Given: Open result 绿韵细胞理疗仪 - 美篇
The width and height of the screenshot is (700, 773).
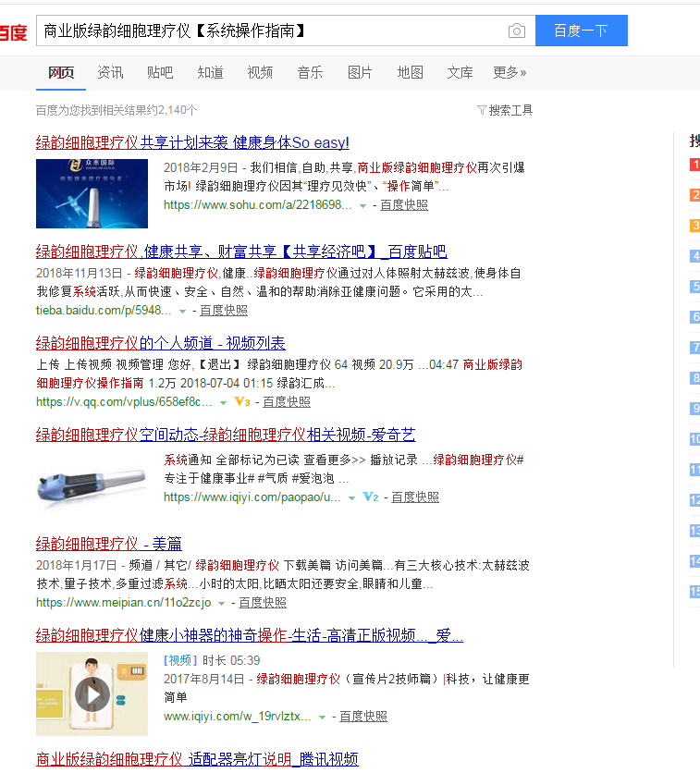Looking at the screenshot, I should click(x=109, y=543).
